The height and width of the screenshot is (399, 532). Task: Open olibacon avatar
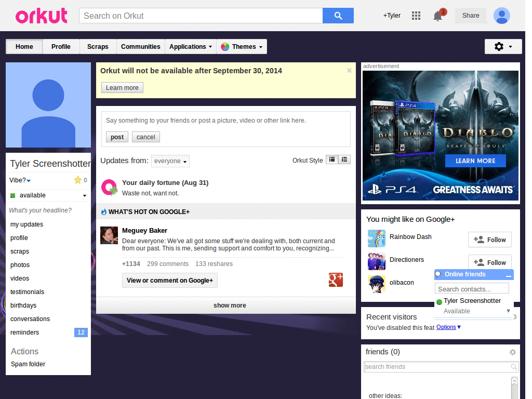tap(377, 284)
